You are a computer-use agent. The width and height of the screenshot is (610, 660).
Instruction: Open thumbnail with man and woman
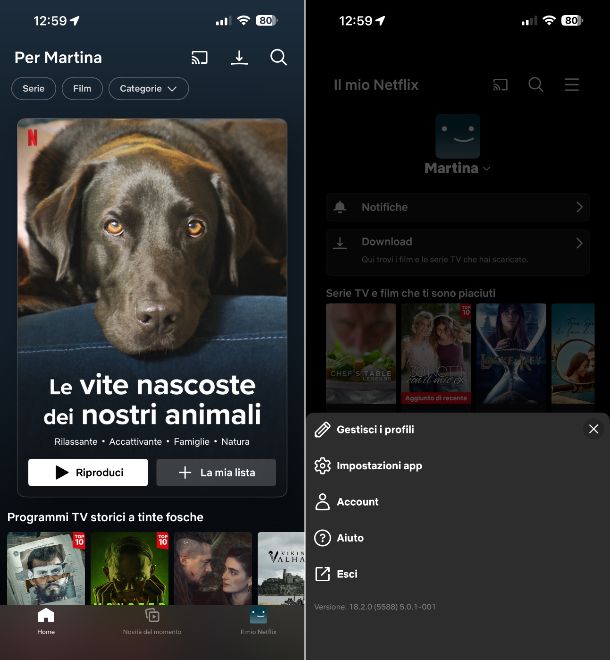[213, 568]
